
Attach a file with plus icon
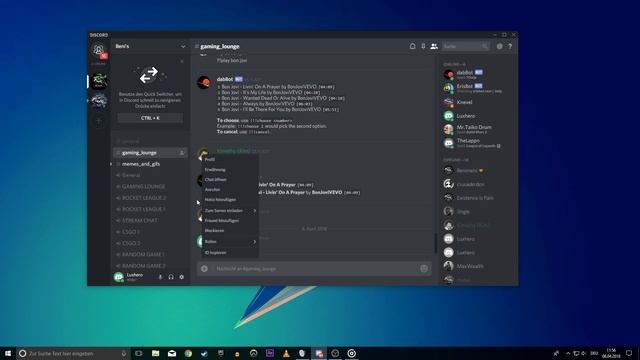pyautogui.click(x=204, y=269)
